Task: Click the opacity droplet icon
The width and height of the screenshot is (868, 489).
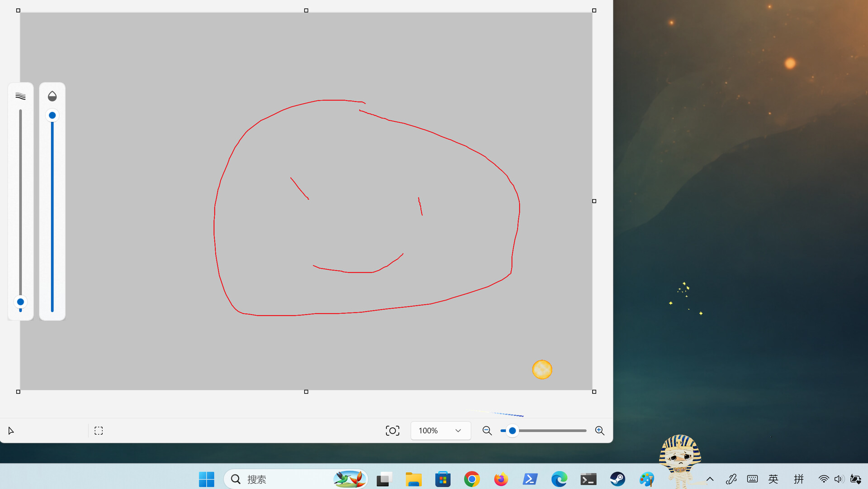Action: click(x=52, y=96)
